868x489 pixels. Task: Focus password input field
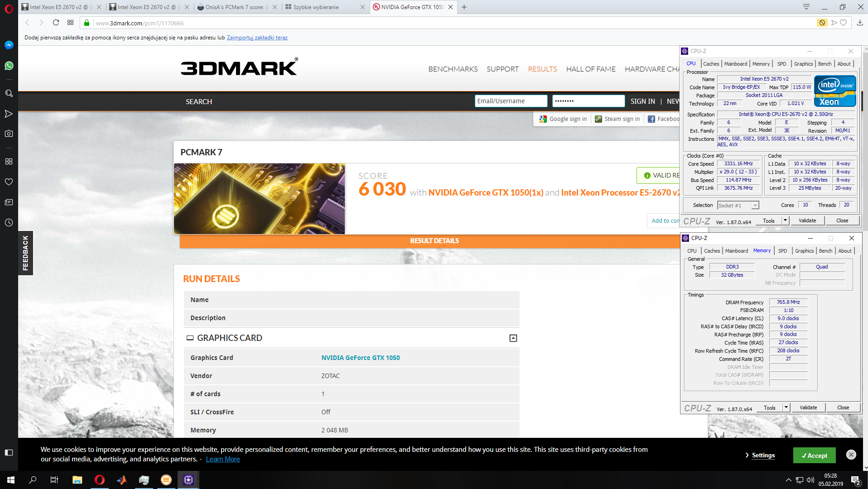tap(588, 101)
